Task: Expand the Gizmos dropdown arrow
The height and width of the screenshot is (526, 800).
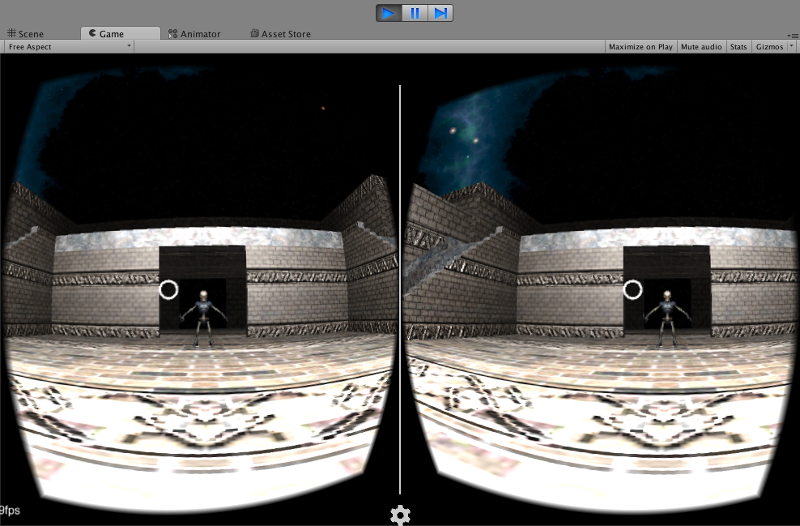Action: point(791,46)
